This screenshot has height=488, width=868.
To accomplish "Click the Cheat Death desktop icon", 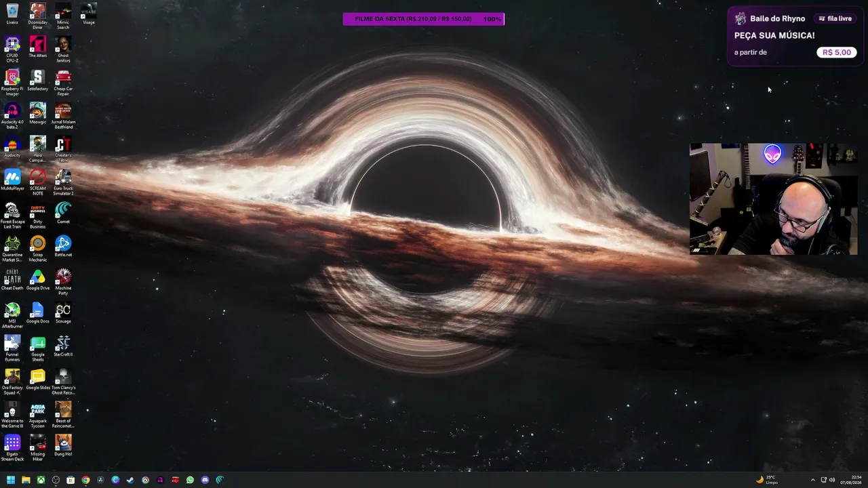I will [12, 279].
